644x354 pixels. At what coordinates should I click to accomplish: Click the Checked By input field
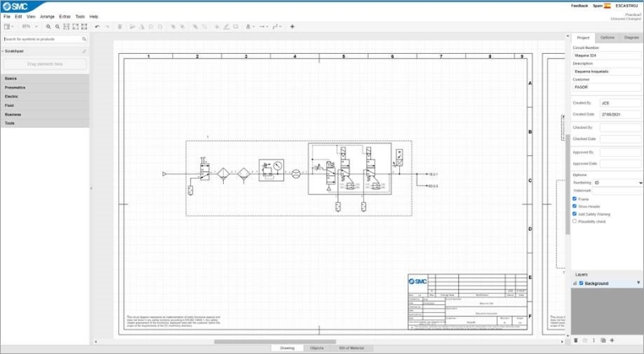tap(620, 128)
